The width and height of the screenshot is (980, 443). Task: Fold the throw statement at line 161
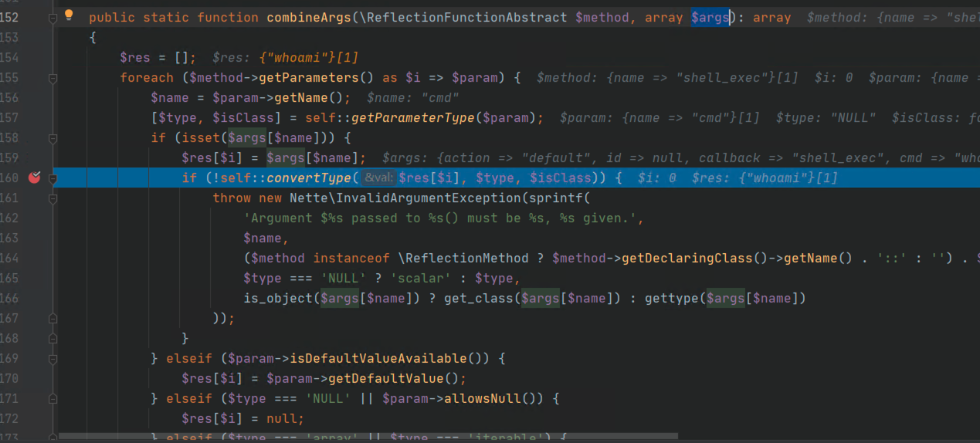pos(53,198)
